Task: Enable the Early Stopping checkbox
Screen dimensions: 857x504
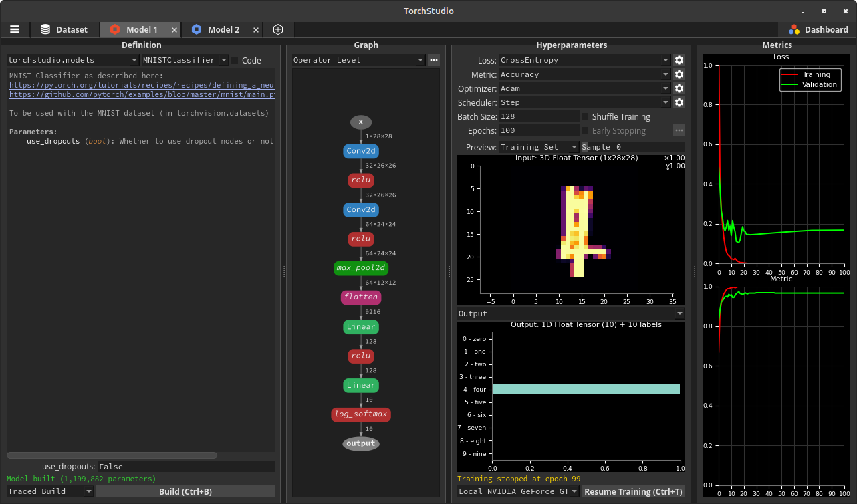Action: pos(585,130)
